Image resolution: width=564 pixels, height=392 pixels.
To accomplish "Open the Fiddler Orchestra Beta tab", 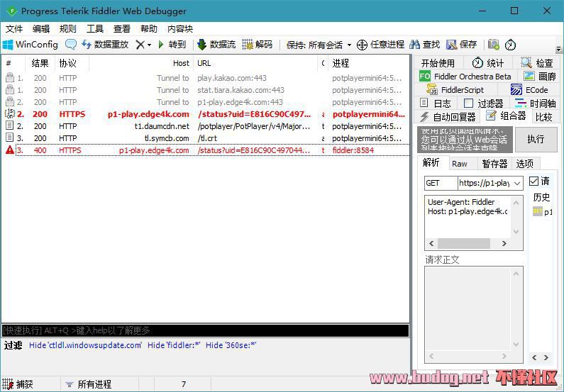I will coord(465,77).
